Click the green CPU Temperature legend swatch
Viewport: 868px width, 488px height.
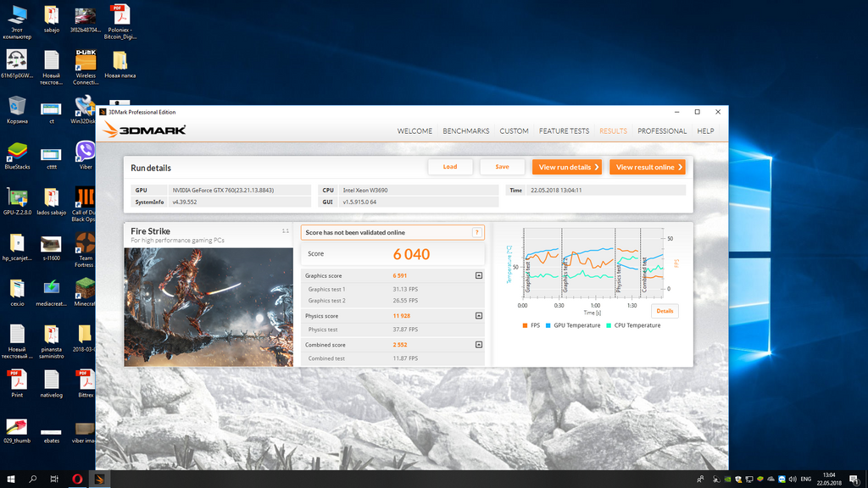point(609,325)
